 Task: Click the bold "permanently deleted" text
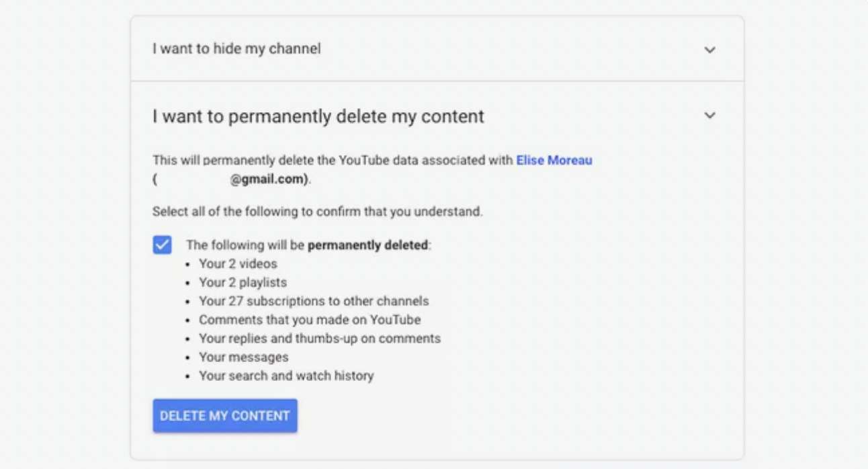click(x=367, y=245)
